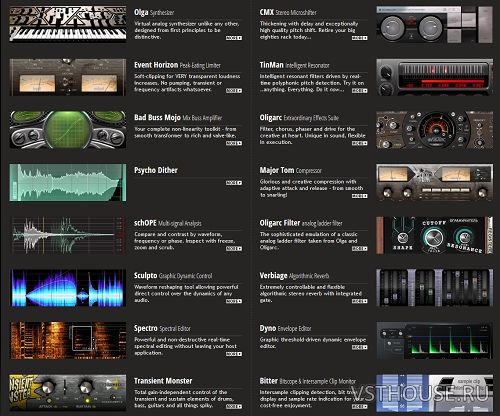Open the Oligarc Filter cutoff thumbnail
Image resolution: width=500 pixels, height=416 pixels.
click(435, 235)
